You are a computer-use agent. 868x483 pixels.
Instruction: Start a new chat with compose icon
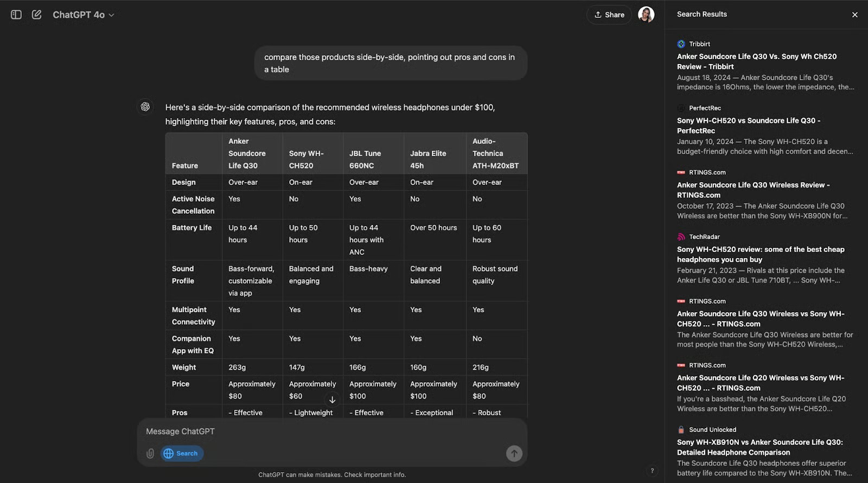click(36, 15)
